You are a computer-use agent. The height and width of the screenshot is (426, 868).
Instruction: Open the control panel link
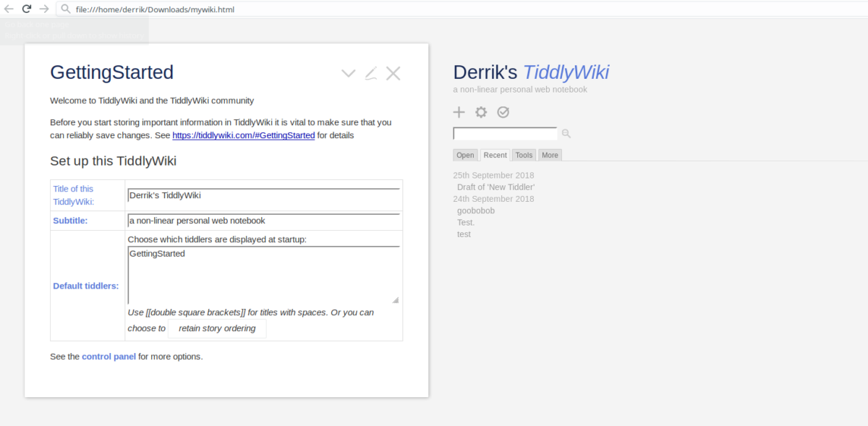(109, 357)
